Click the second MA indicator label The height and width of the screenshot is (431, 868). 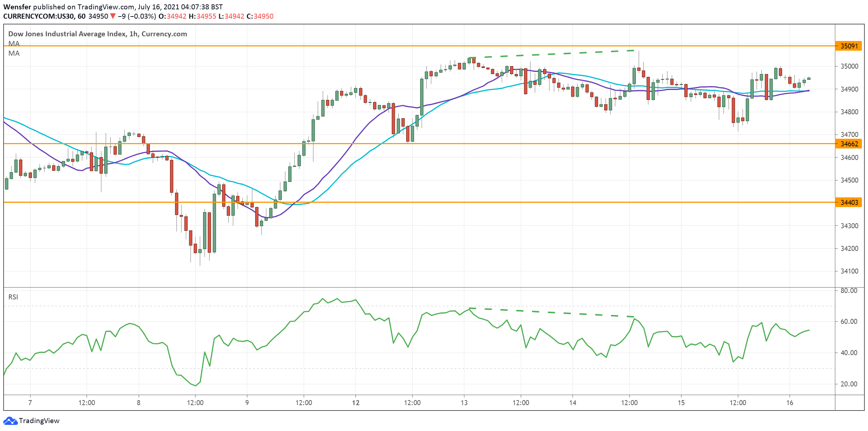click(14, 53)
